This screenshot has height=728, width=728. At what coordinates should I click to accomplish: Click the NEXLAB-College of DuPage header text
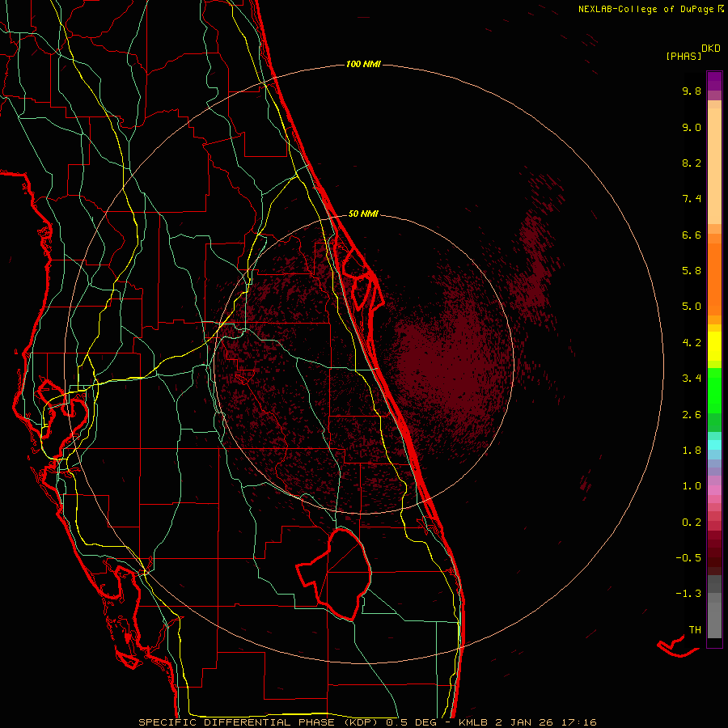click(x=651, y=9)
